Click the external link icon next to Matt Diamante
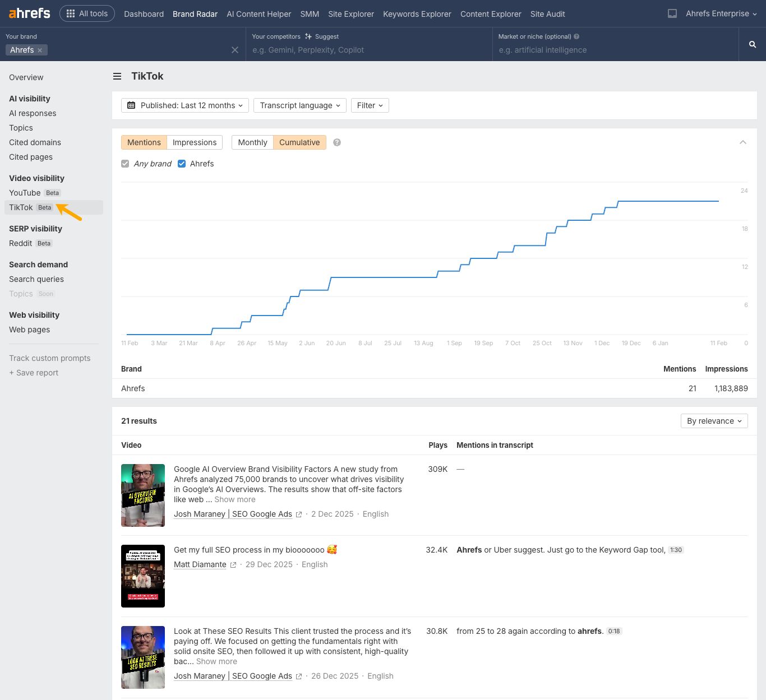 point(233,565)
